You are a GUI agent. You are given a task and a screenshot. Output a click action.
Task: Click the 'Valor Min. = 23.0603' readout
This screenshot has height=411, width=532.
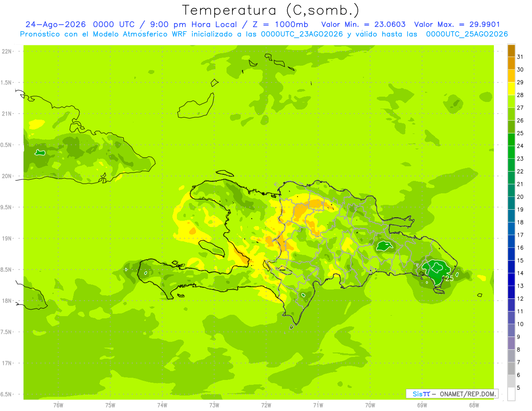coord(364,24)
